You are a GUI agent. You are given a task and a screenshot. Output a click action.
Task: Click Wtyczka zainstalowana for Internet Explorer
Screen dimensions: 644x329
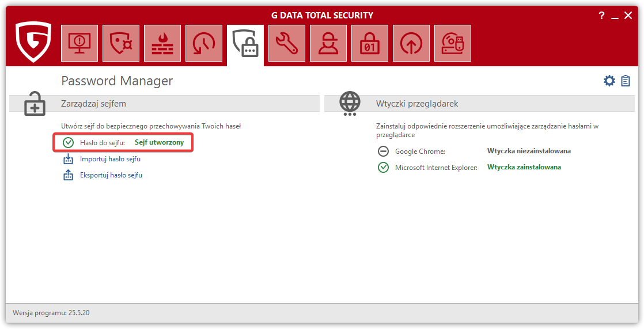point(524,167)
